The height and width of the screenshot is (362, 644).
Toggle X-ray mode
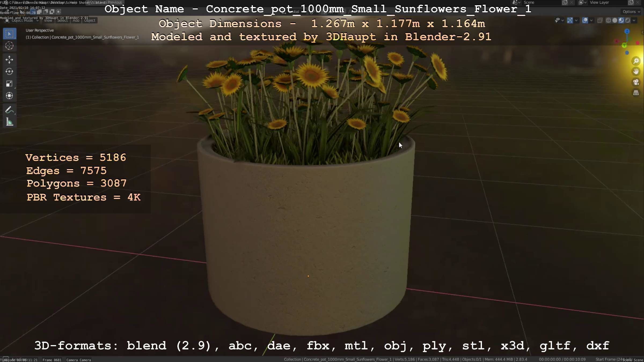click(600, 20)
